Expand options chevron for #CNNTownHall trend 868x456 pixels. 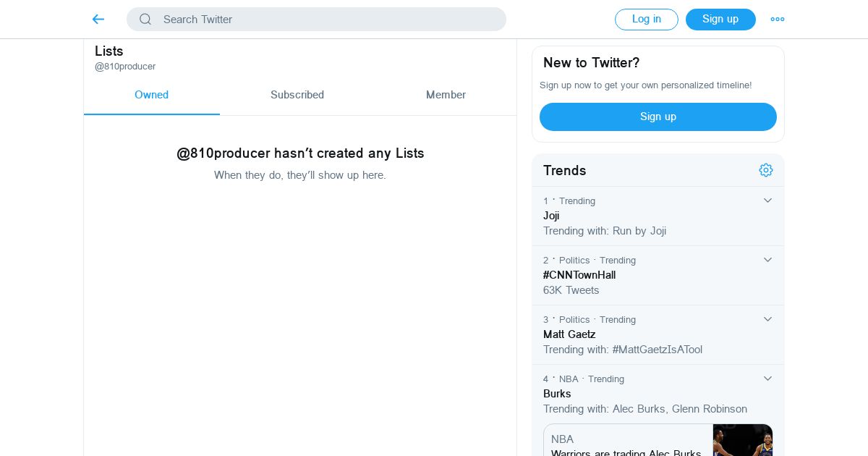[x=767, y=260]
